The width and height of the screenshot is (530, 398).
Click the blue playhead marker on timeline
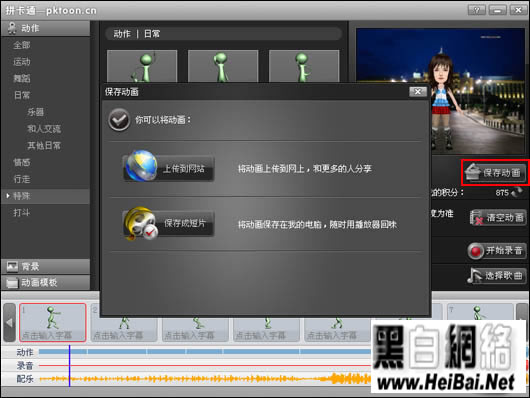70,366
